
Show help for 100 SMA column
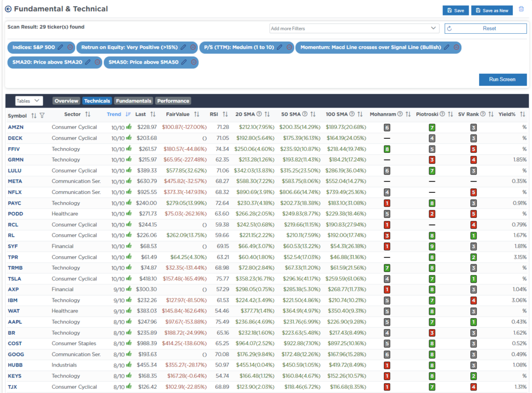click(x=352, y=114)
